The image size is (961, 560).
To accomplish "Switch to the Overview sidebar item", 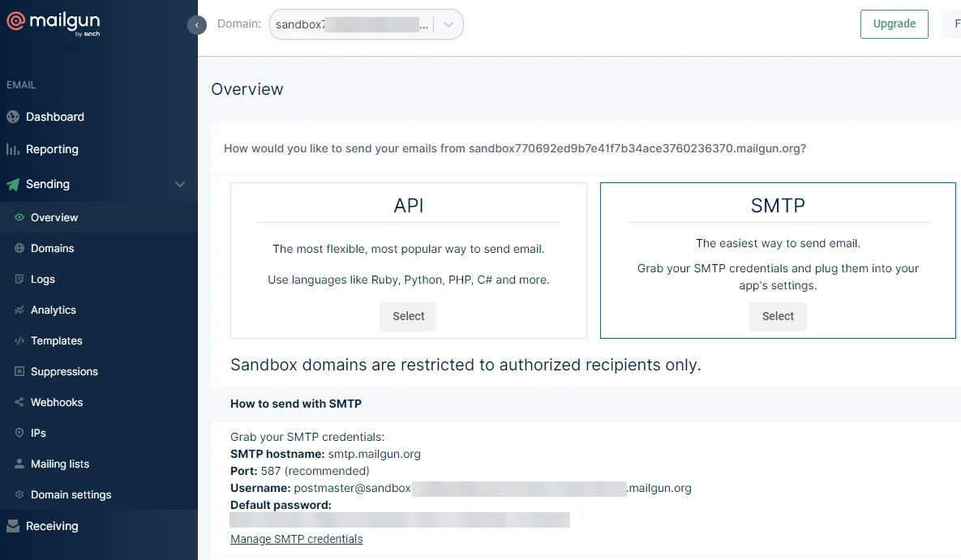I will [55, 217].
